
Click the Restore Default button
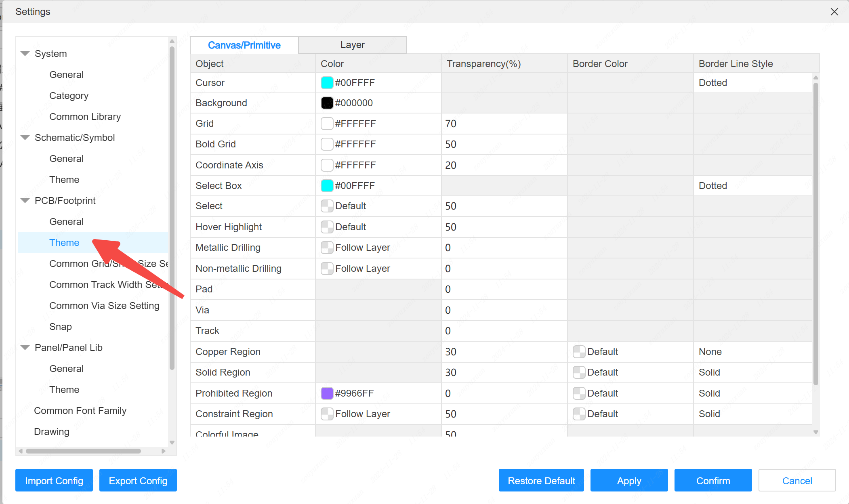541,481
